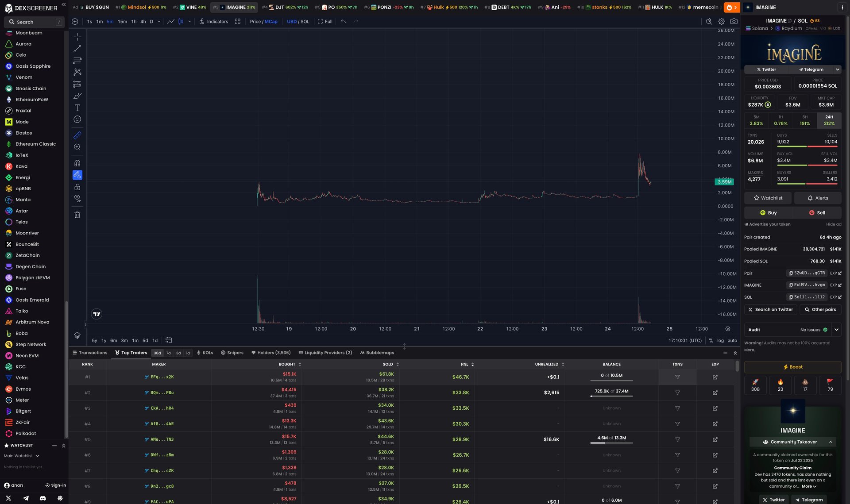Switch chart to MCap view
The width and height of the screenshot is (850, 504).
click(271, 22)
